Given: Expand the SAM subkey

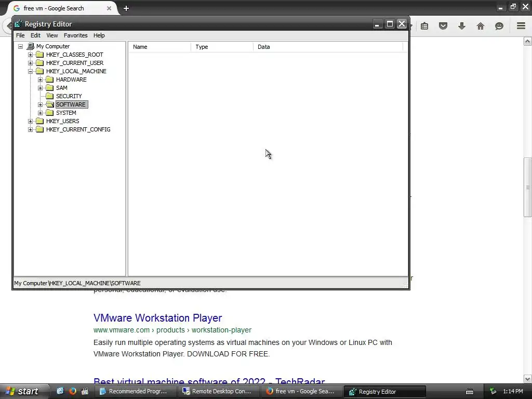Looking at the screenshot, I should [x=40, y=88].
